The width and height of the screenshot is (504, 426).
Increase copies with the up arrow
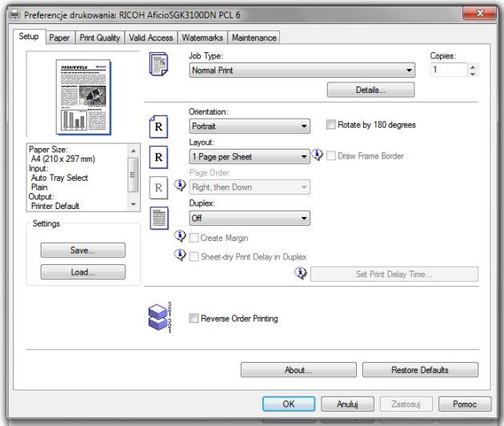[x=473, y=66]
